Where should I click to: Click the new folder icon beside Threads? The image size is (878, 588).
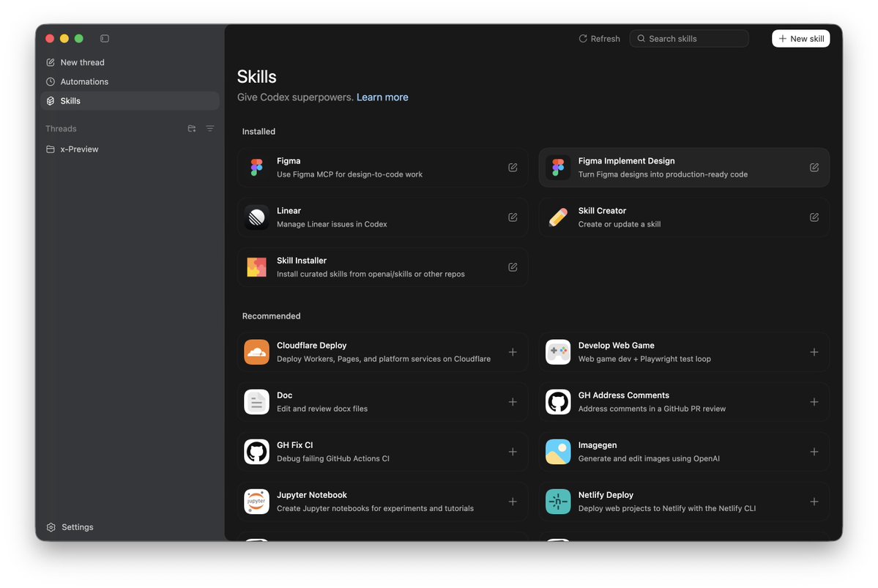coord(192,128)
